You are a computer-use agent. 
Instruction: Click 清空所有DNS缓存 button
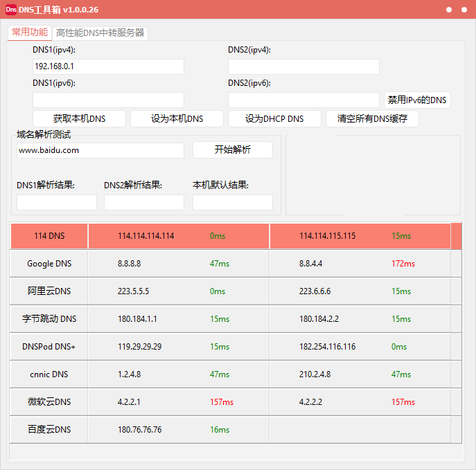coord(372,118)
